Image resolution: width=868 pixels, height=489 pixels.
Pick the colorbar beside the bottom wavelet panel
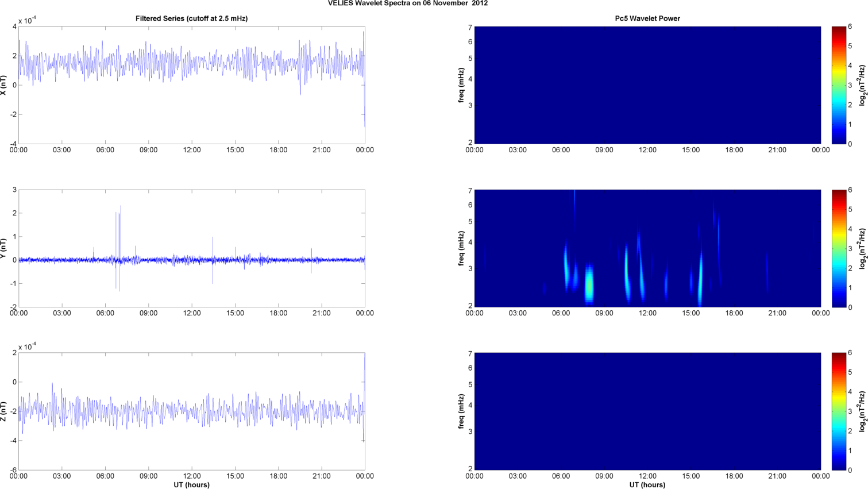(x=839, y=411)
